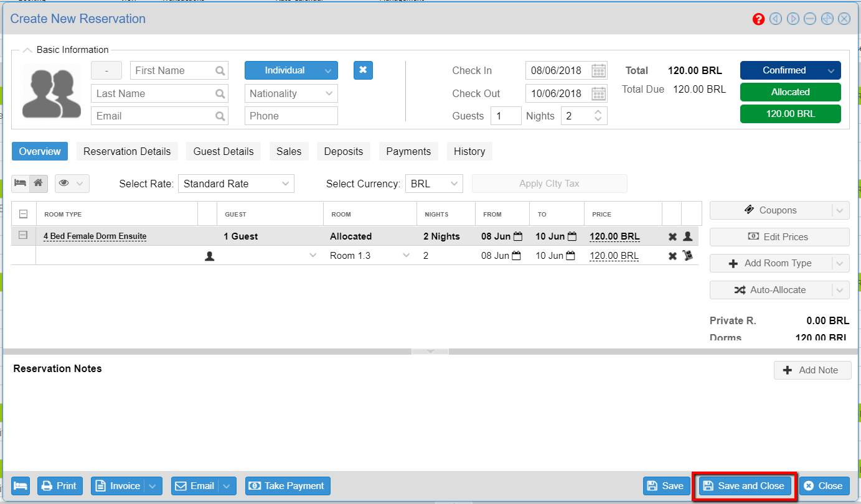
Task: Select the bed view icon
Action: tap(20, 183)
